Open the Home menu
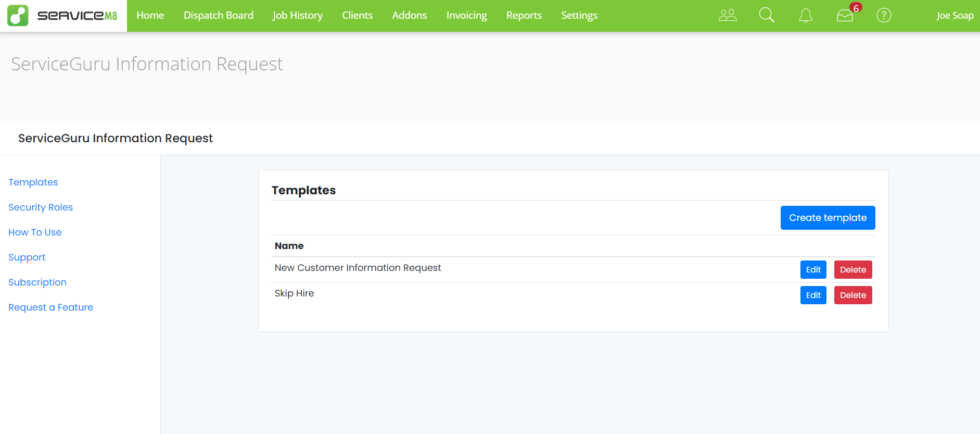Screen dimensions: 980x434 click(x=150, y=16)
